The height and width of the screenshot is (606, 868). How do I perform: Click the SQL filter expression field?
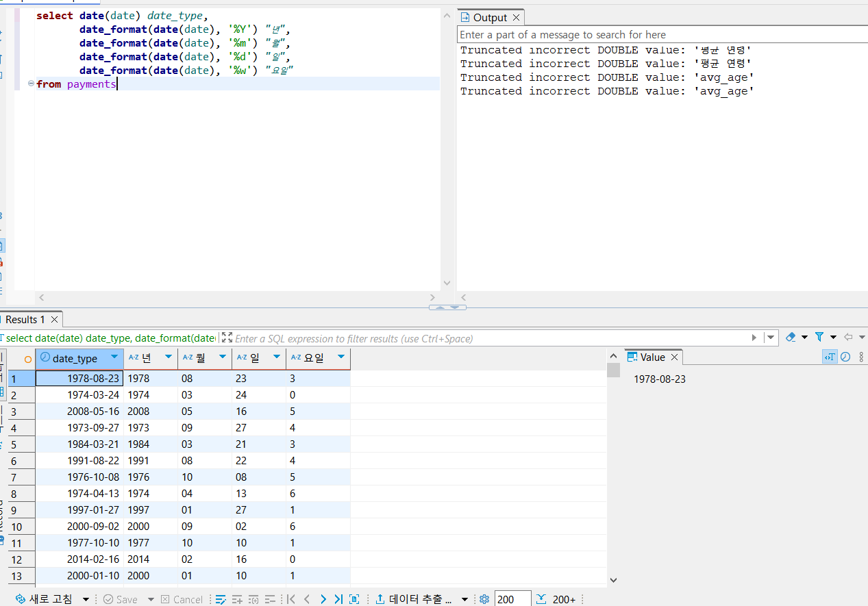click(x=489, y=338)
